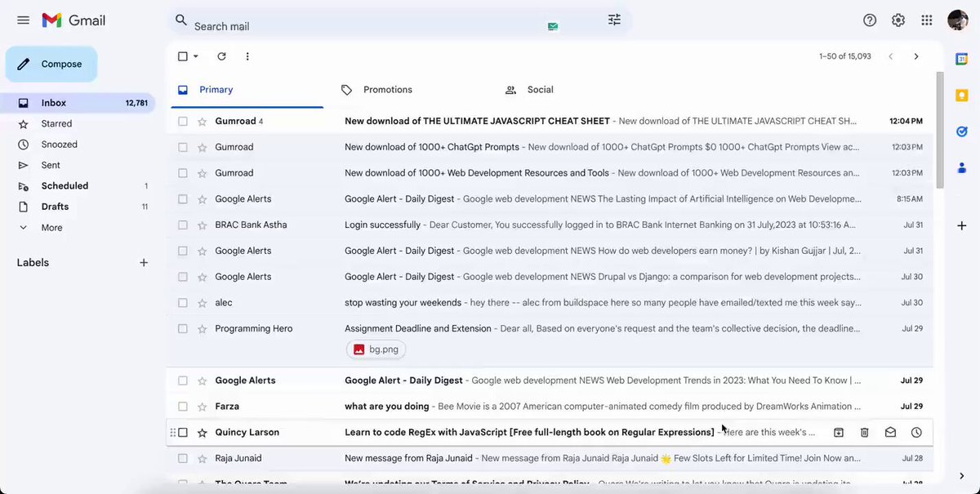Show the side panel chevron
980x494 pixels.
(x=962, y=476)
